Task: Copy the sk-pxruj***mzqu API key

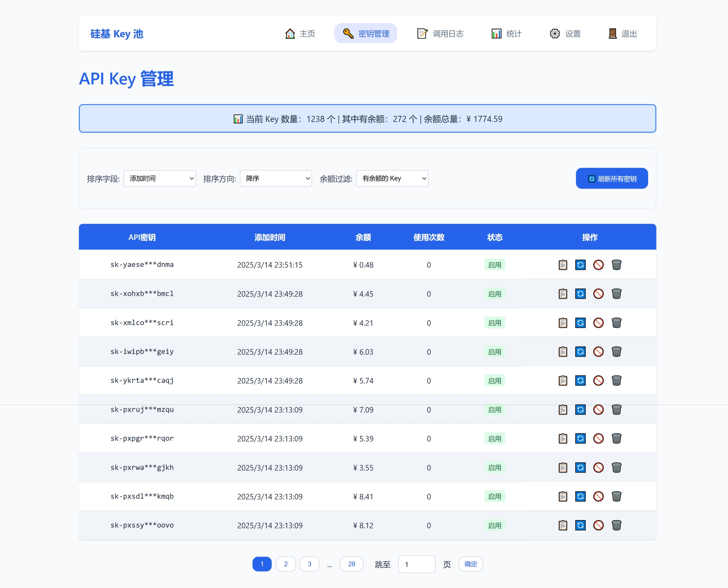Action: [563, 410]
